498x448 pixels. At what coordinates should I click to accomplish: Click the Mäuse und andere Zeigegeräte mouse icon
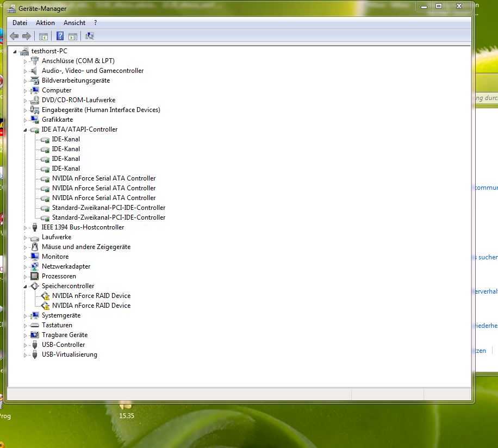tap(35, 247)
